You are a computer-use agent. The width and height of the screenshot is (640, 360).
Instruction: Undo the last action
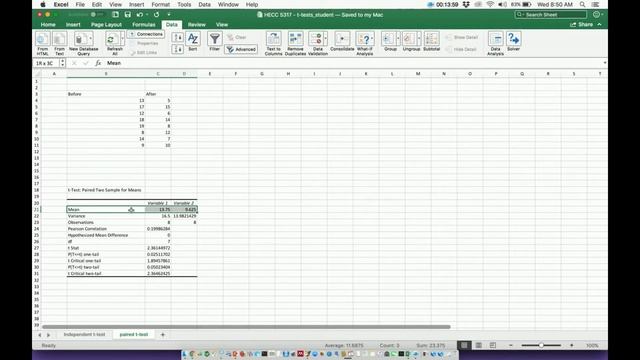pyautogui.click(x=140, y=15)
